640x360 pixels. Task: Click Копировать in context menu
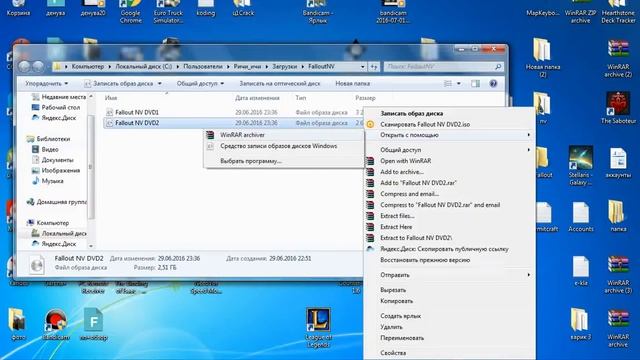[396, 301]
